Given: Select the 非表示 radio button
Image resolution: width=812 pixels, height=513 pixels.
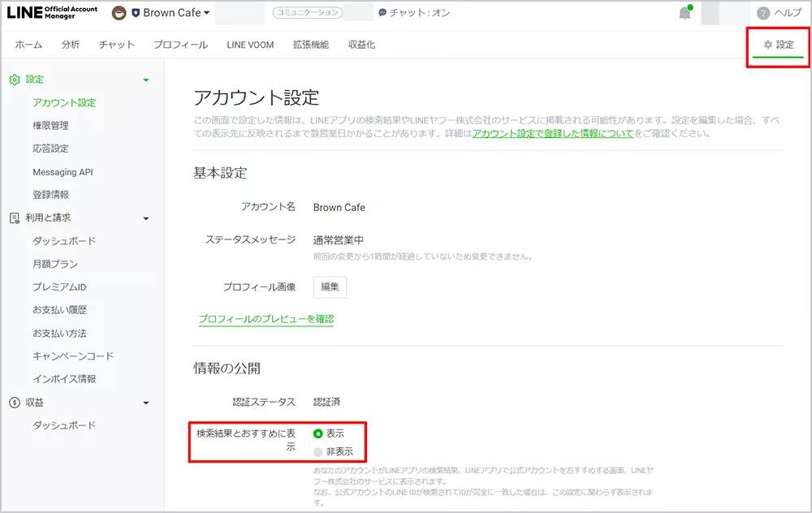Looking at the screenshot, I should 317,452.
